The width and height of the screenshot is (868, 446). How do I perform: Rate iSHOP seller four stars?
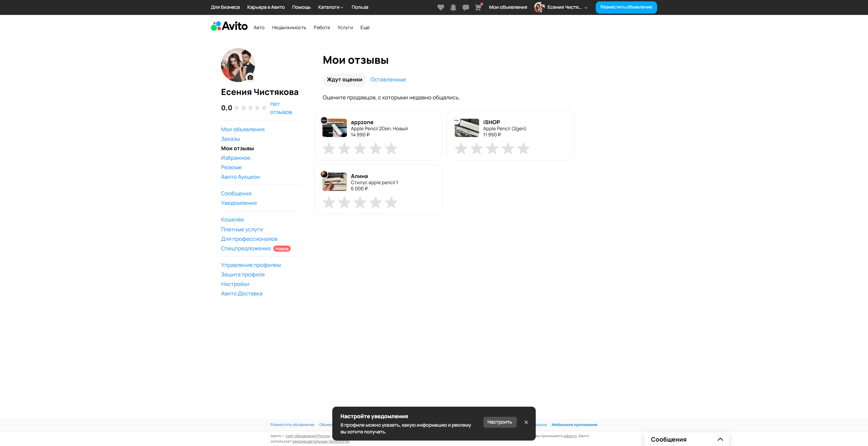click(x=508, y=149)
